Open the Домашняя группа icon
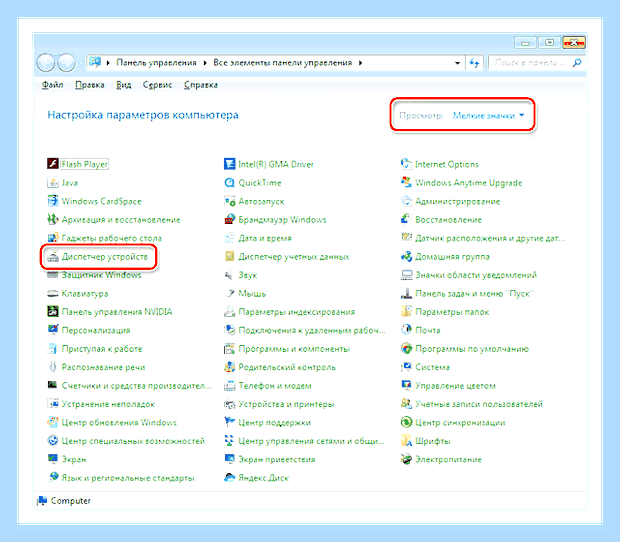The image size is (620, 542). [x=406, y=257]
